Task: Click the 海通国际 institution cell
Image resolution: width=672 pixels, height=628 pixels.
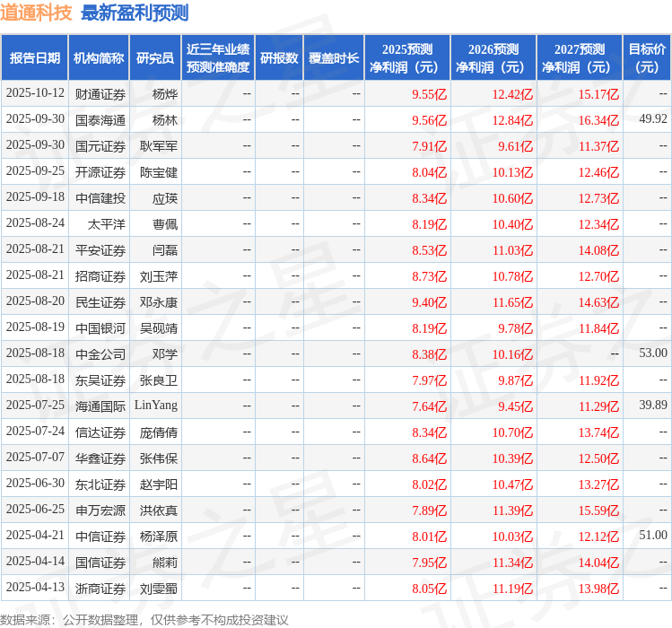Action: click(x=100, y=406)
